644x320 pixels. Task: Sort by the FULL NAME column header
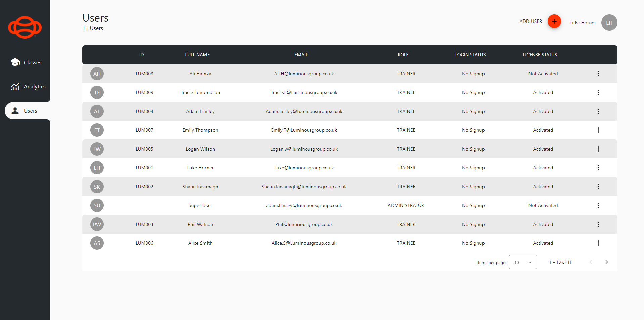point(197,55)
